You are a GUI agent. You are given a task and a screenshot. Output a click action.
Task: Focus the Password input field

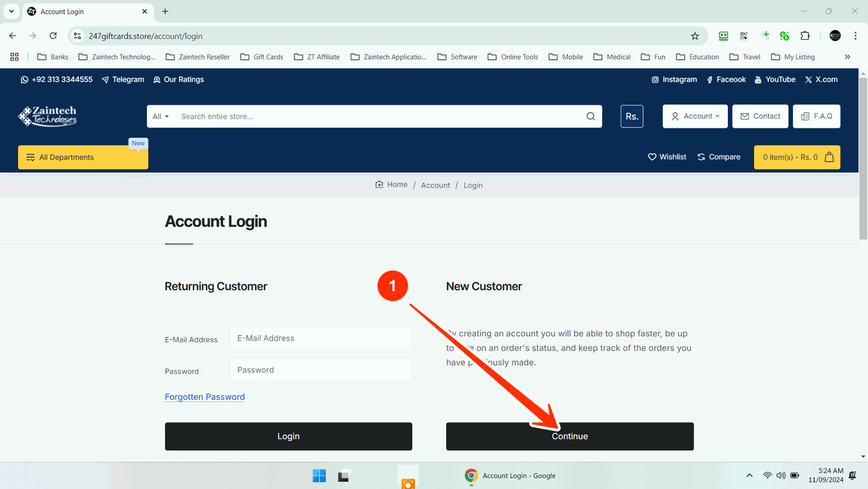coord(321,370)
